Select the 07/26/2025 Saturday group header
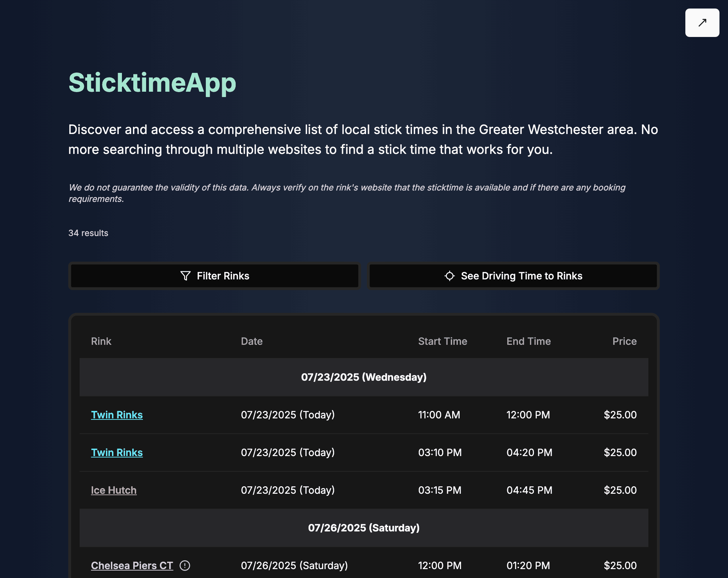 coord(364,528)
